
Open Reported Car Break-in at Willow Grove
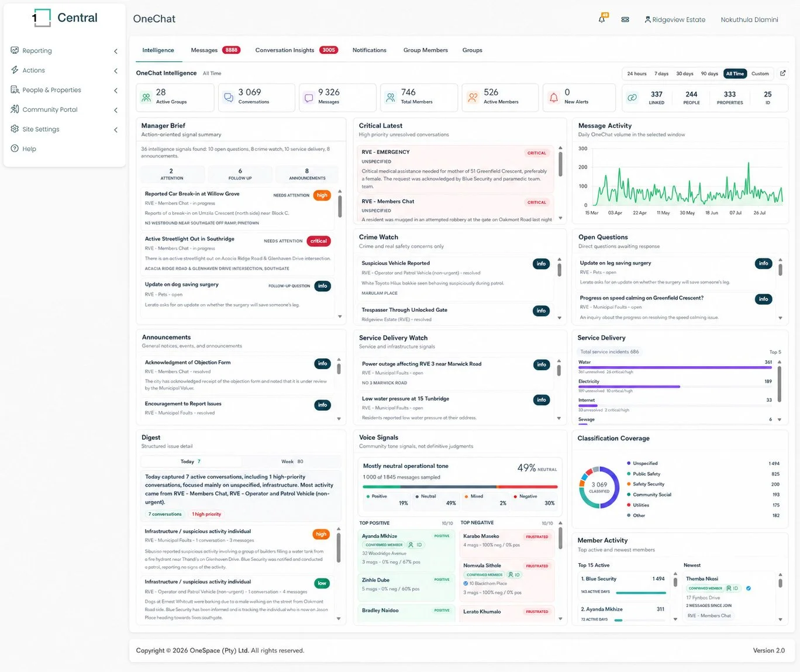[x=238, y=208]
